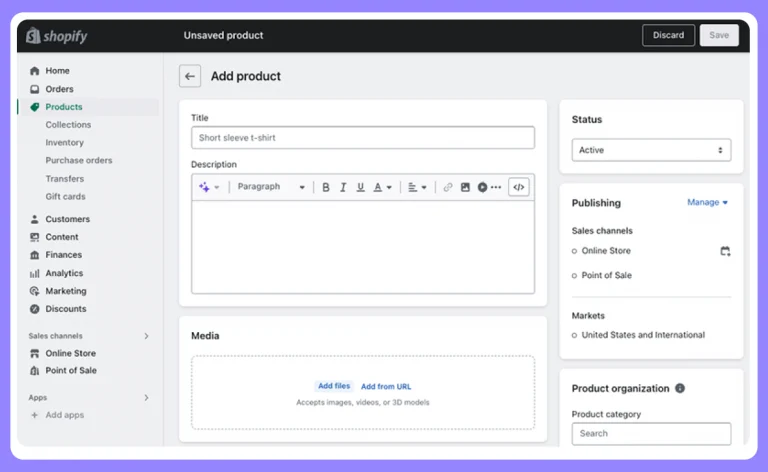Click the Orders inbox icon
The width and height of the screenshot is (768, 472).
(34, 89)
